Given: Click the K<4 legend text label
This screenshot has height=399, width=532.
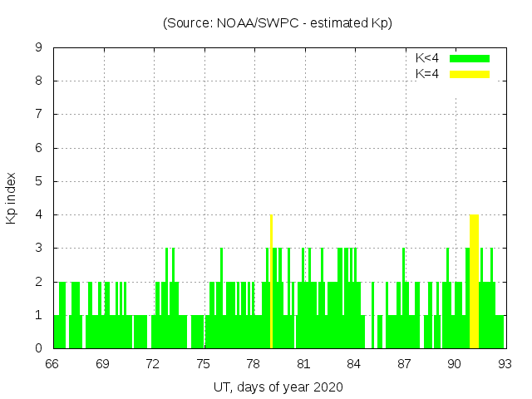Looking at the screenshot, I should coord(427,58).
